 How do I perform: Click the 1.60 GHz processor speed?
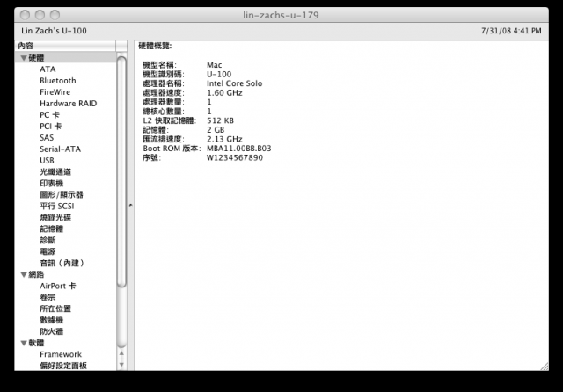click(x=224, y=93)
